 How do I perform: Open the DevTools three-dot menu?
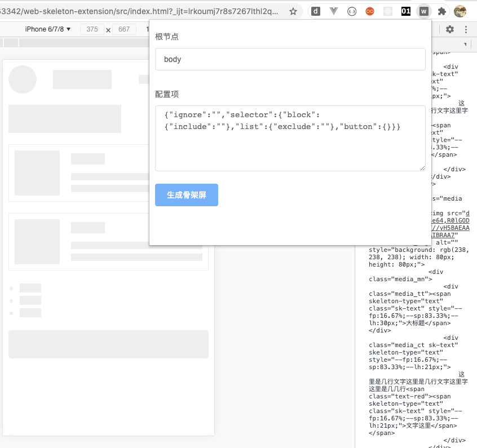point(466,29)
